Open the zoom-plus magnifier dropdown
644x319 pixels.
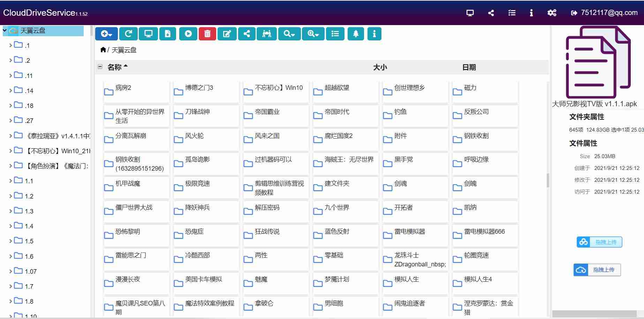(313, 34)
